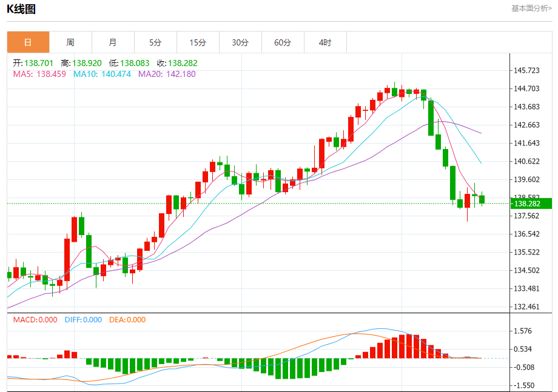Click the MA10 indicator label
Image resolution: width=558 pixels, height=392 pixels.
click(x=102, y=74)
